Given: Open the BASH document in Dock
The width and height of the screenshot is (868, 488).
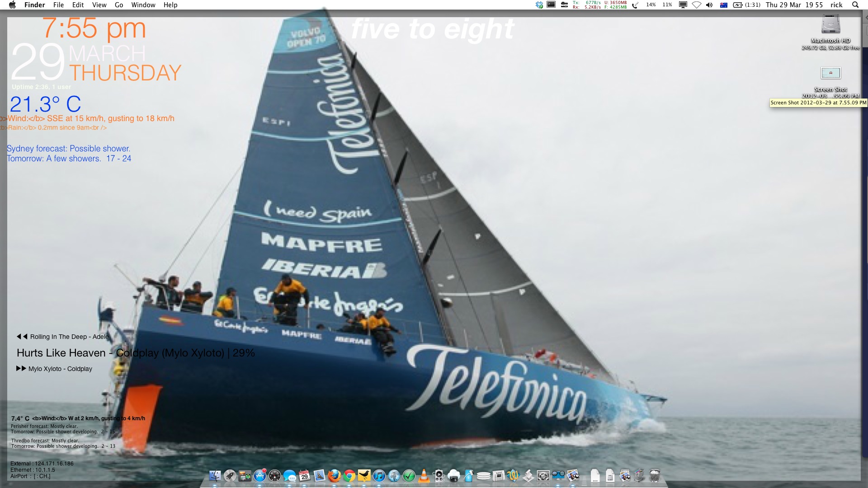Looking at the screenshot, I should tap(595, 475).
